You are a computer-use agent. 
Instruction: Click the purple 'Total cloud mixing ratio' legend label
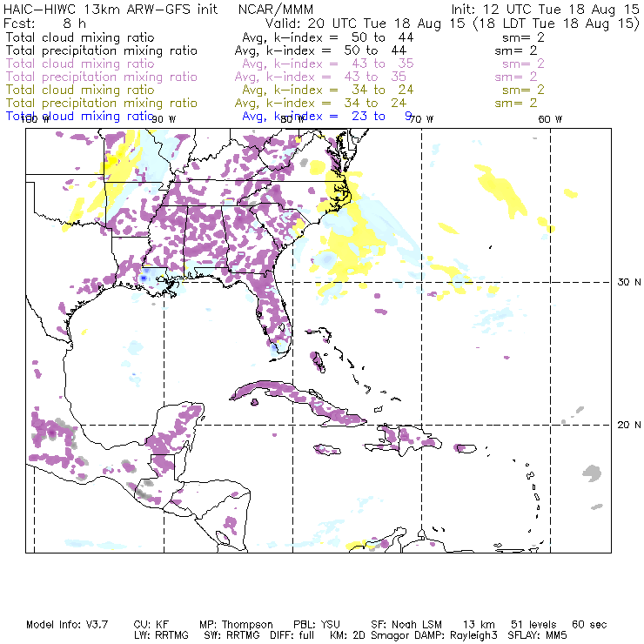(80, 64)
